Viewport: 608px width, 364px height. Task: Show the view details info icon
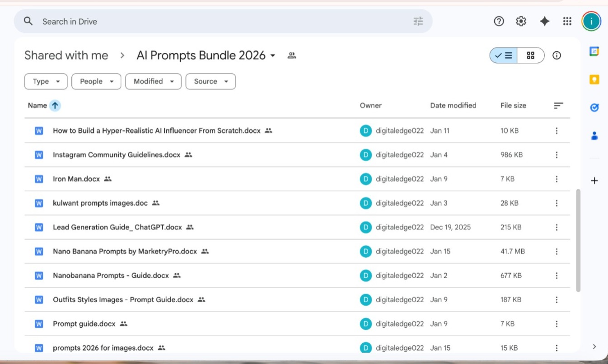pos(557,56)
